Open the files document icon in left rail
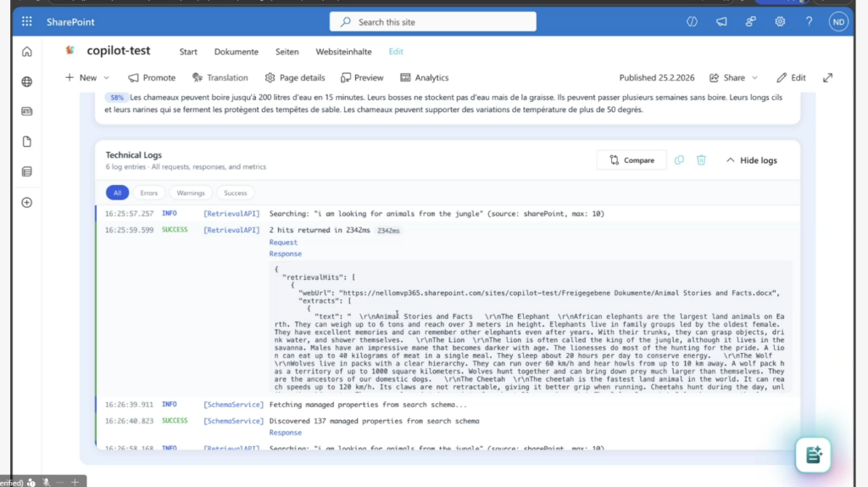 click(x=26, y=142)
